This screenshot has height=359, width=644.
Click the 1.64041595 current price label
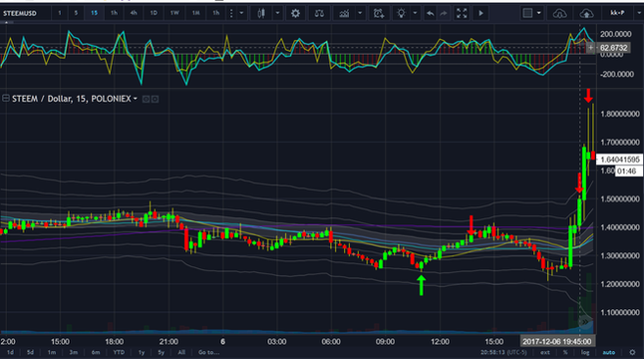pos(620,160)
